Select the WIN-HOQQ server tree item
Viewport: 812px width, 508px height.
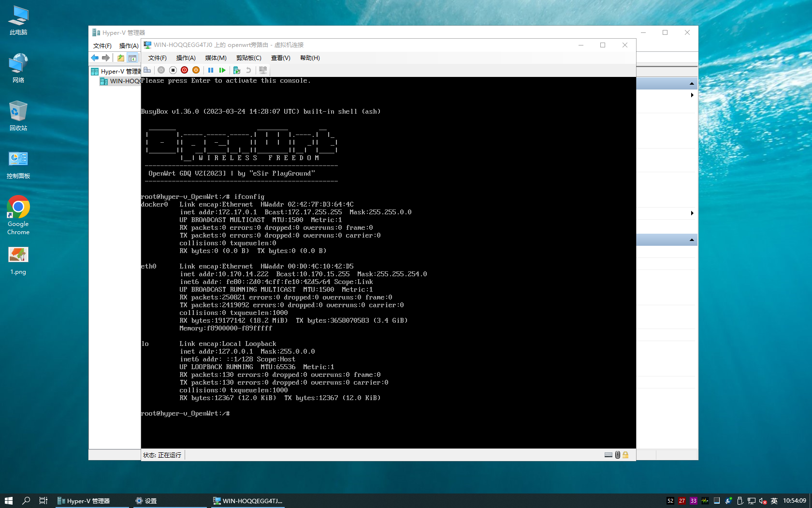pyautogui.click(x=124, y=81)
